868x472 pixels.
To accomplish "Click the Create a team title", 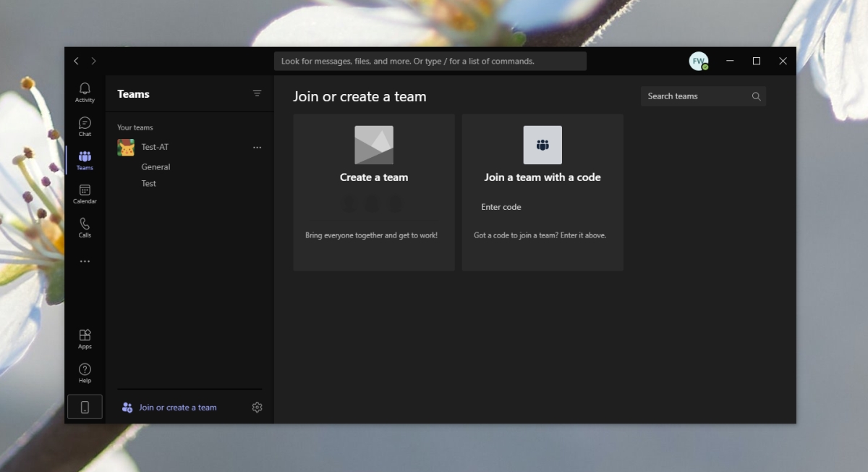I will pyautogui.click(x=374, y=177).
